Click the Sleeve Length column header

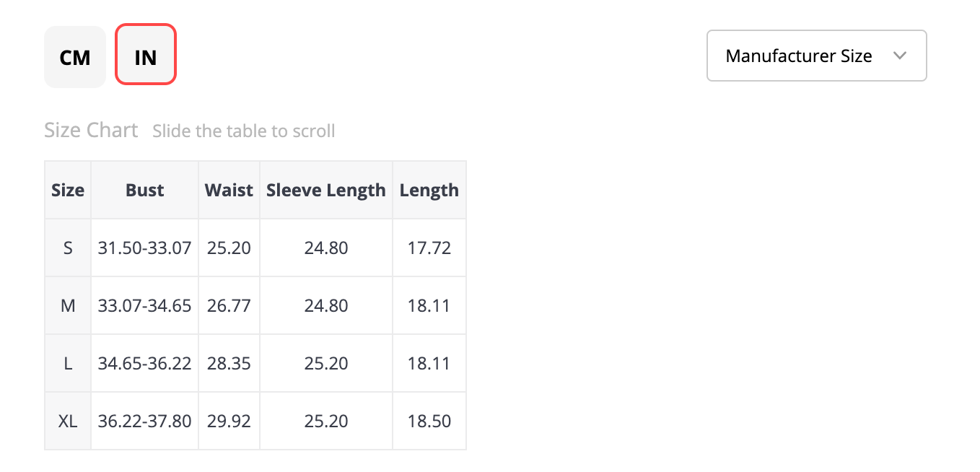(x=326, y=190)
